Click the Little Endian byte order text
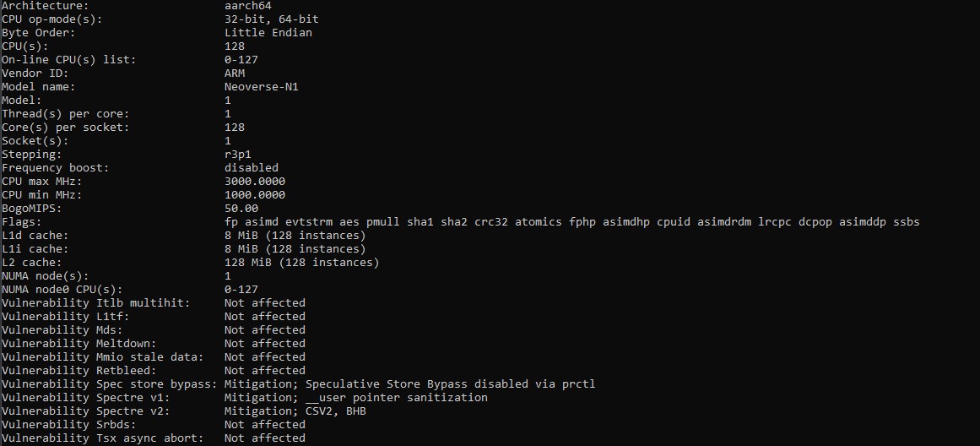Viewport: 980px width, 446px height. pyautogui.click(x=268, y=32)
